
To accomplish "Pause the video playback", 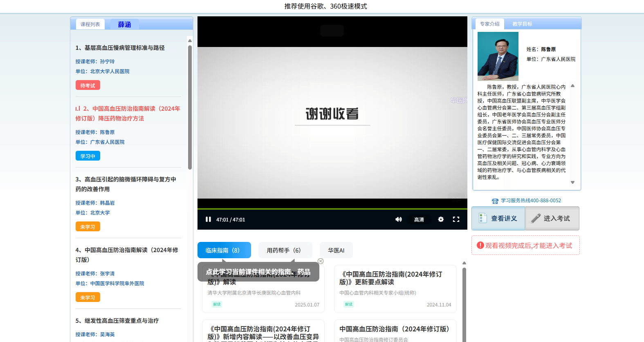I will (208, 219).
